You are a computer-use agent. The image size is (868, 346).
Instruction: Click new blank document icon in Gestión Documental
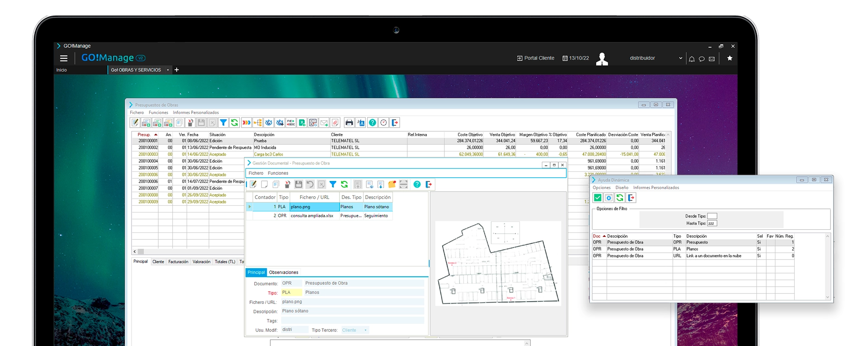coord(264,184)
